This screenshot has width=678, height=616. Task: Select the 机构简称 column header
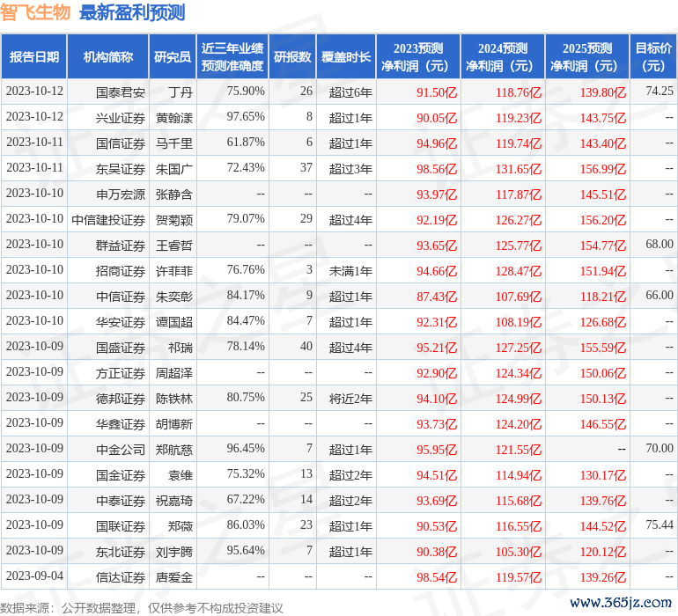[x=108, y=56]
